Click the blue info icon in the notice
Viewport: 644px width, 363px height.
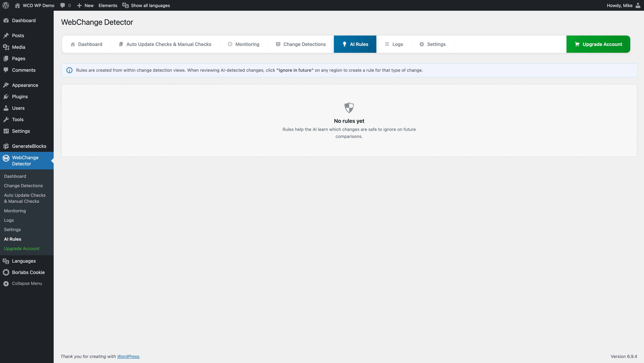pyautogui.click(x=69, y=70)
